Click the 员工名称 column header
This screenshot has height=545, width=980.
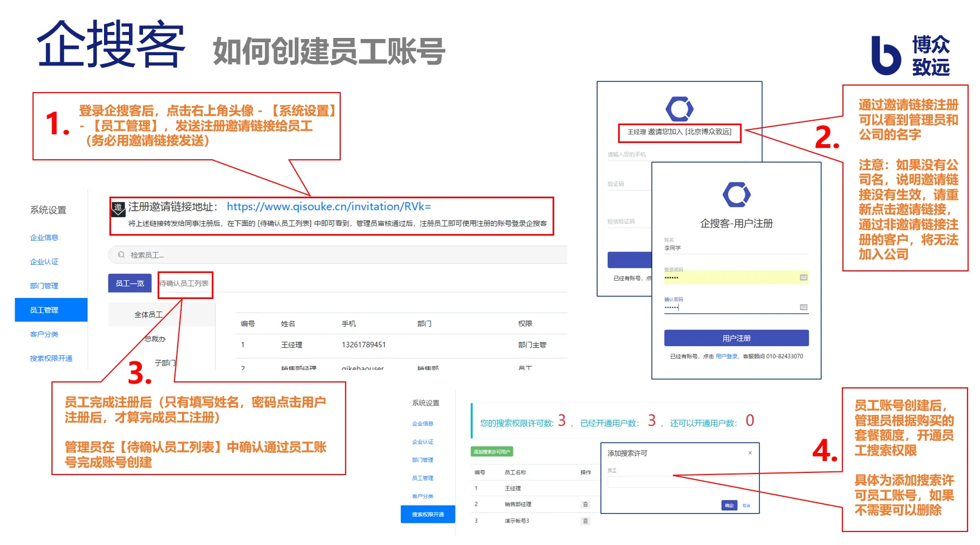(x=515, y=472)
